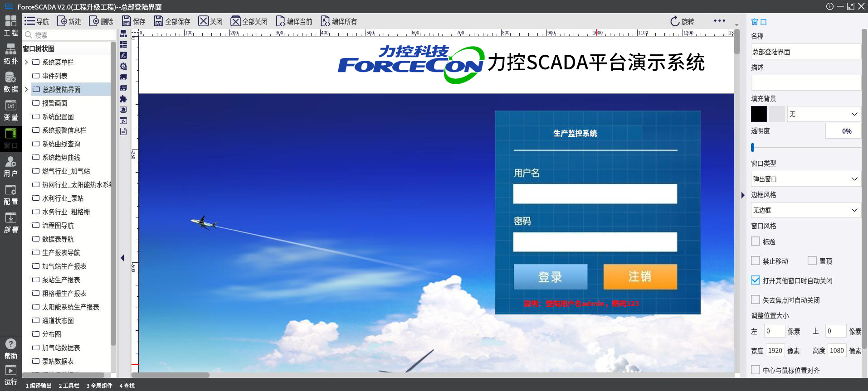Click the 导航 (Navigation) toolbar button
Viewport: 868px width, 391px height.
[37, 21]
